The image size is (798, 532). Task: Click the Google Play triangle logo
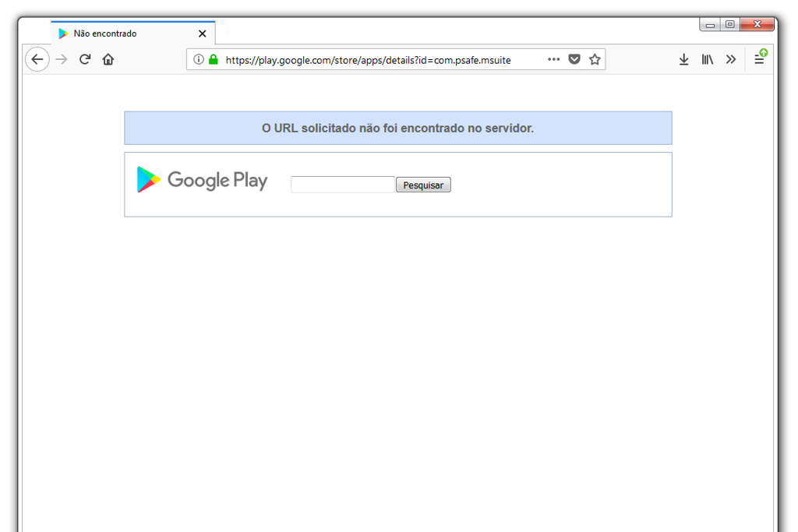147,179
